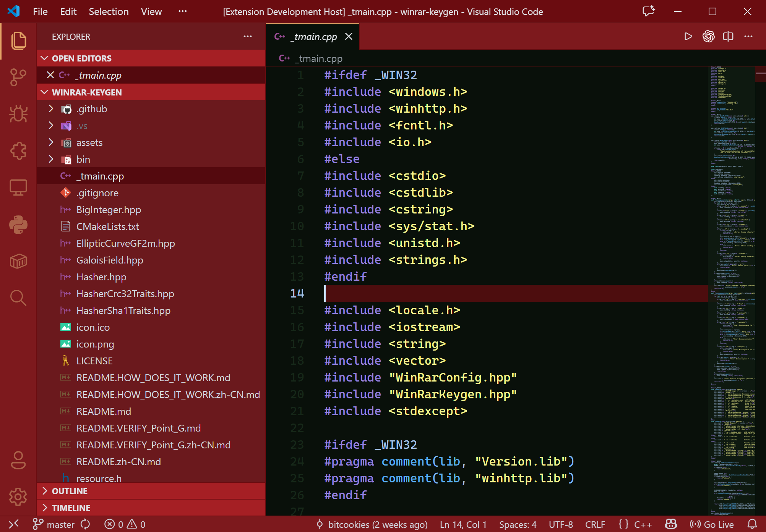Open the Extensions view
This screenshot has height=532, width=766.
point(18,150)
